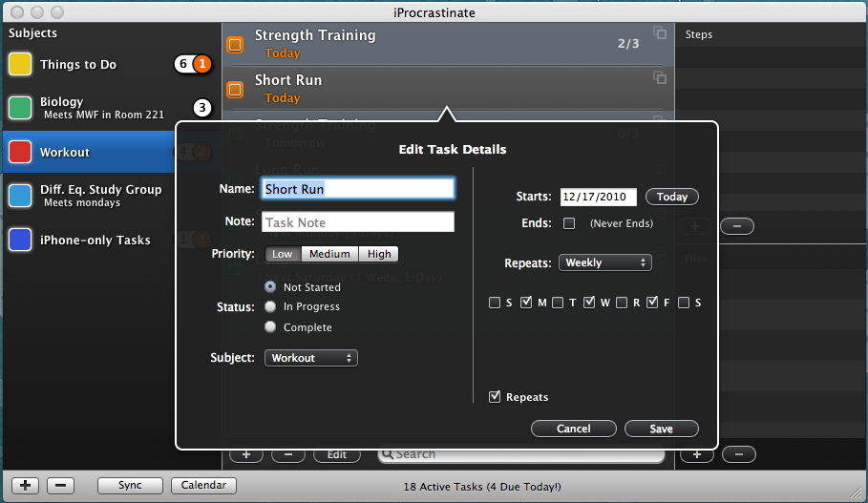This screenshot has width=868, height=503.
Task: Select the Strength Training Today task row
Action: 449,44
